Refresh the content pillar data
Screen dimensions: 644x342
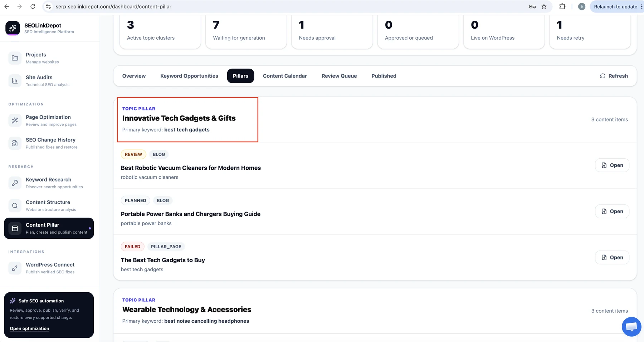[614, 76]
